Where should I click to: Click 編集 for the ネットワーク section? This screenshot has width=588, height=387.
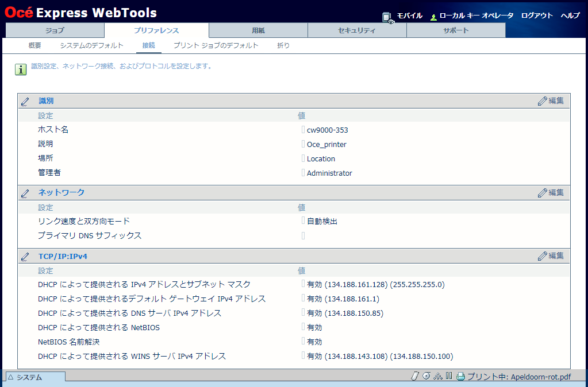tap(551, 192)
